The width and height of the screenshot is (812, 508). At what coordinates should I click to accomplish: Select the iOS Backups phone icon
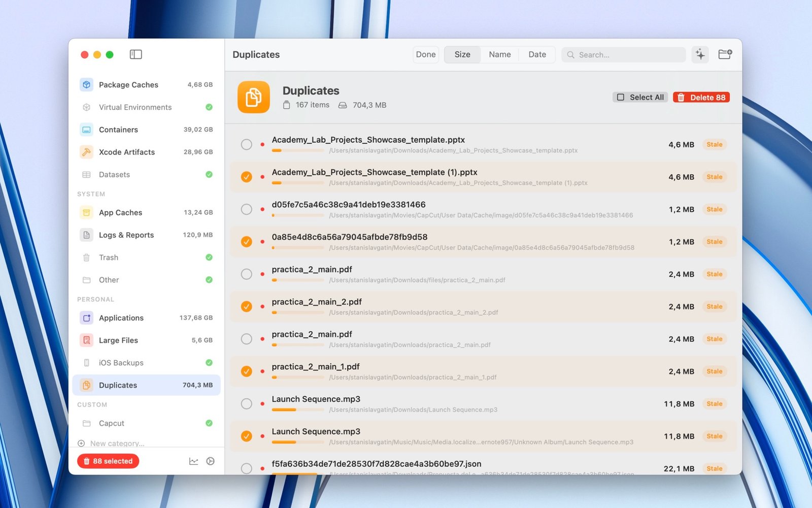click(x=87, y=363)
